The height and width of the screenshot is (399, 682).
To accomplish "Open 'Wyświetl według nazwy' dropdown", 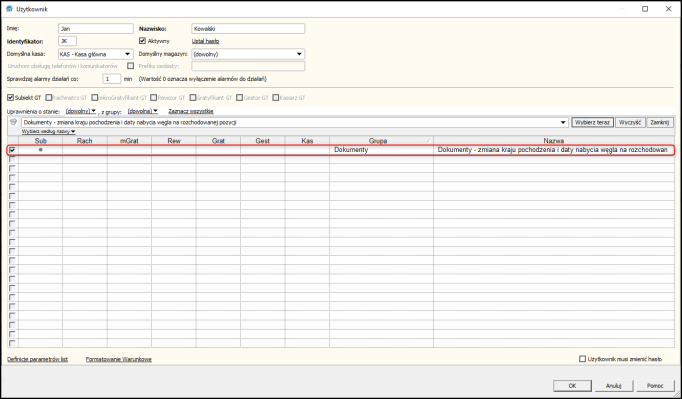I will (x=49, y=131).
